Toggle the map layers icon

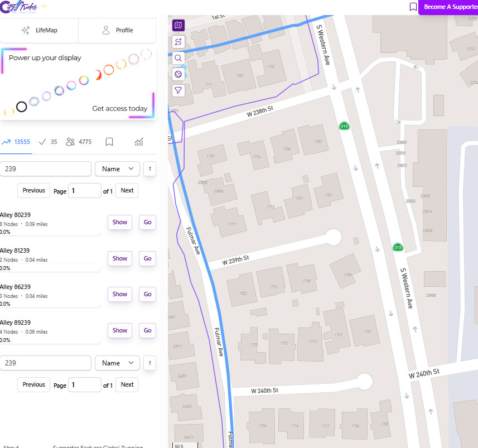click(178, 25)
